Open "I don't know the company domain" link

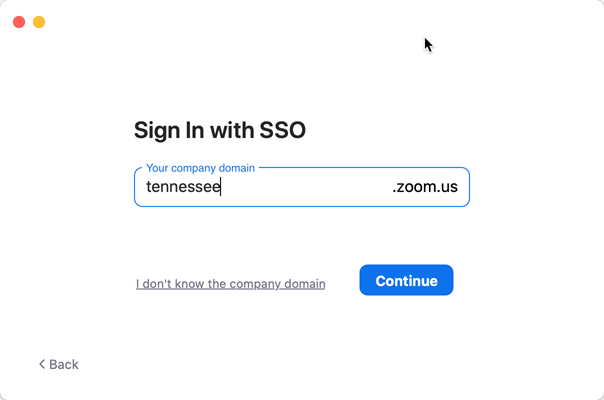[231, 284]
